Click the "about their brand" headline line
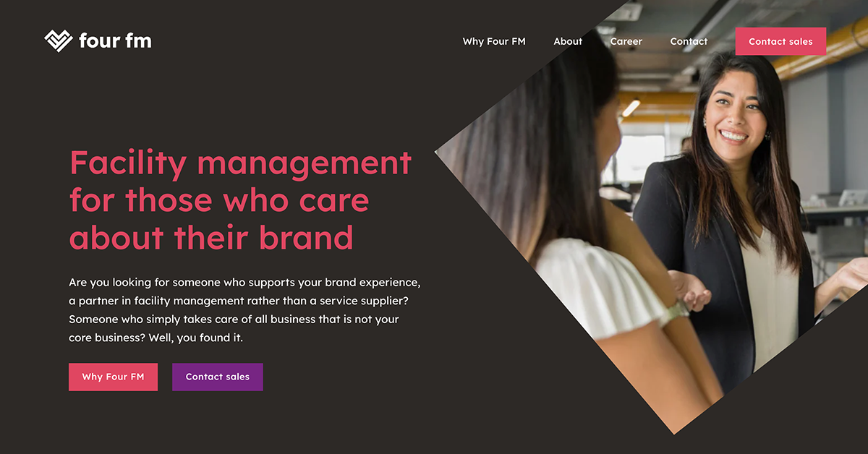Screen dimensions: 868x454 211,238
